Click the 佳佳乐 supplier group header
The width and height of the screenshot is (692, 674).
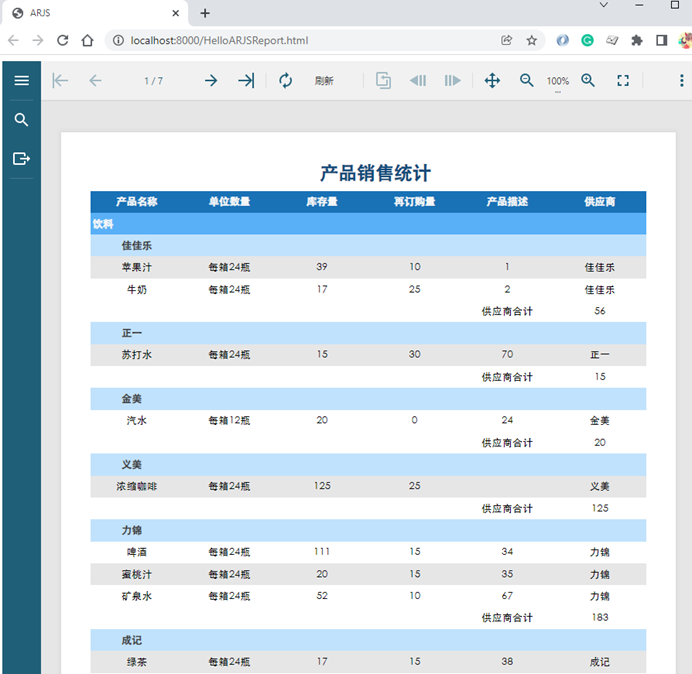(x=368, y=245)
